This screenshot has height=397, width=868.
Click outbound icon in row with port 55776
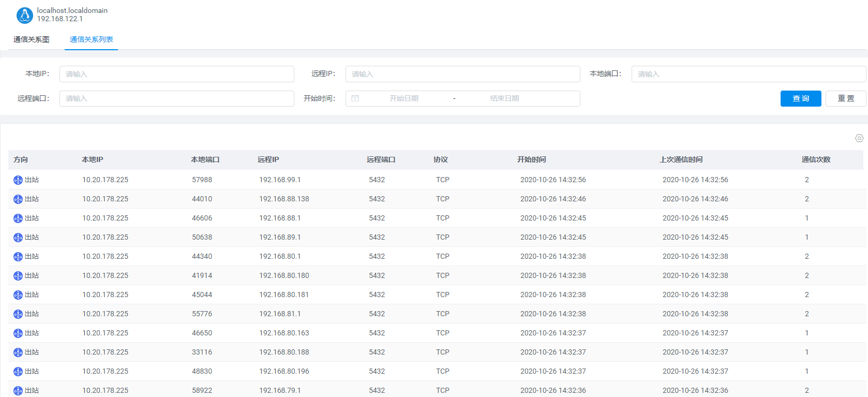[x=18, y=314]
